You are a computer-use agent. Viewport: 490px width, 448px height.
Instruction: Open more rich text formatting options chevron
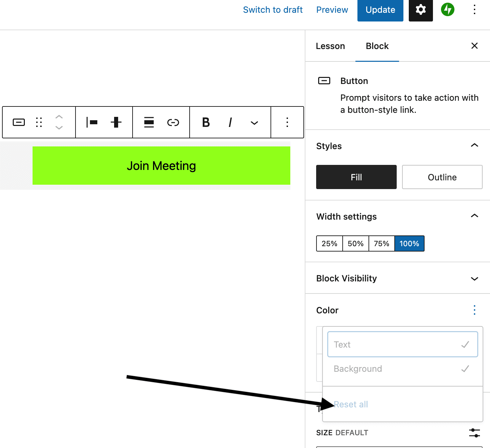pyautogui.click(x=254, y=122)
